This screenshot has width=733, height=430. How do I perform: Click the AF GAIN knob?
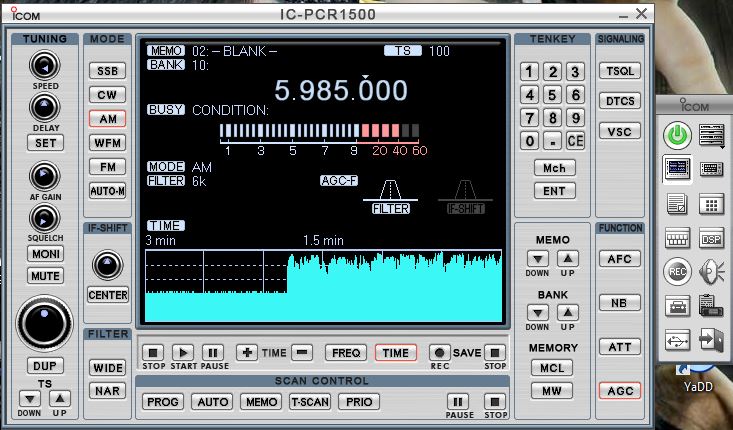click(x=45, y=176)
